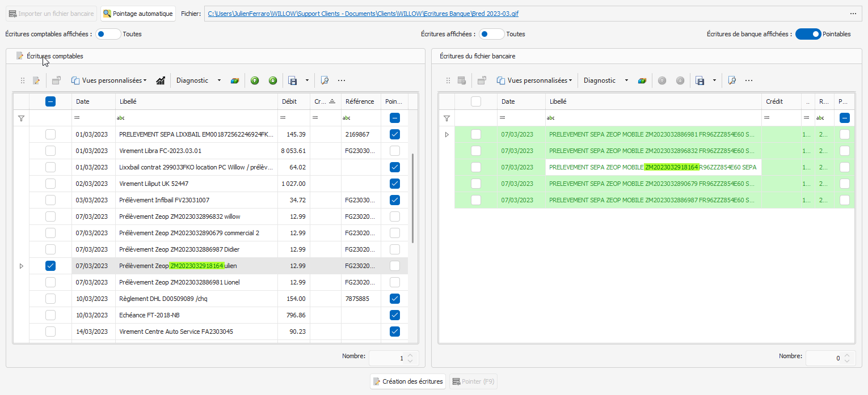Click the window layout icon in fichier bancaire toolbar
Viewport: 868px width, 395px height.
482,80
